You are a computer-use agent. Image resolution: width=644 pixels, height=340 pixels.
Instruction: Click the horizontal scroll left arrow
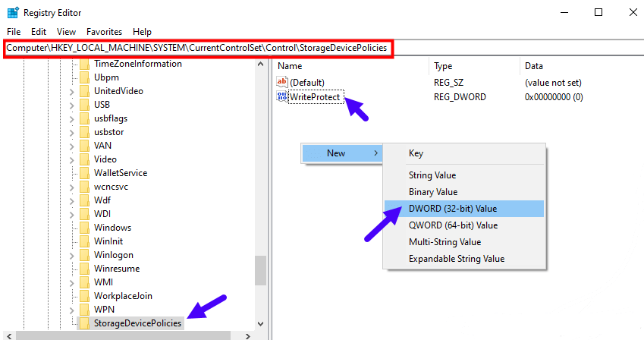coord(9,336)
